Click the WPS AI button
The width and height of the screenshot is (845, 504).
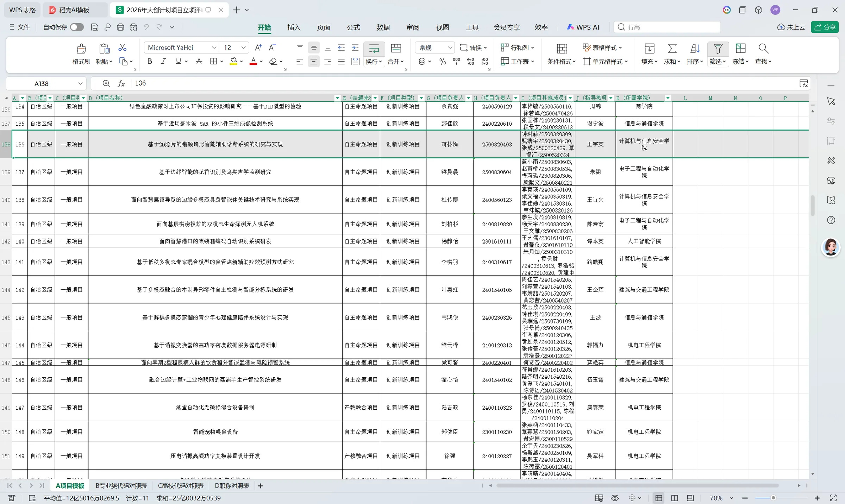coord(583,27)
